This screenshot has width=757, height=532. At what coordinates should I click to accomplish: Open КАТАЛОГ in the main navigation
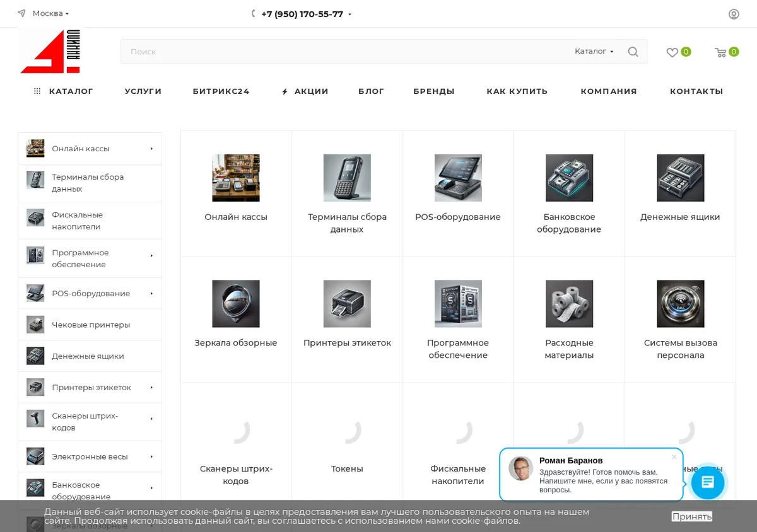click(64, 91)
